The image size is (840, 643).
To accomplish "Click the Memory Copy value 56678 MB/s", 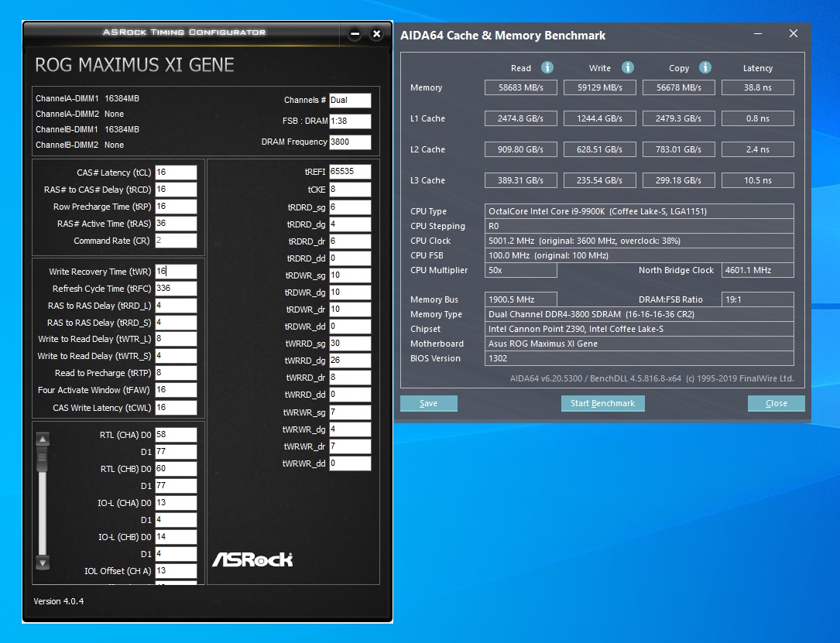I will click(679, 87).
